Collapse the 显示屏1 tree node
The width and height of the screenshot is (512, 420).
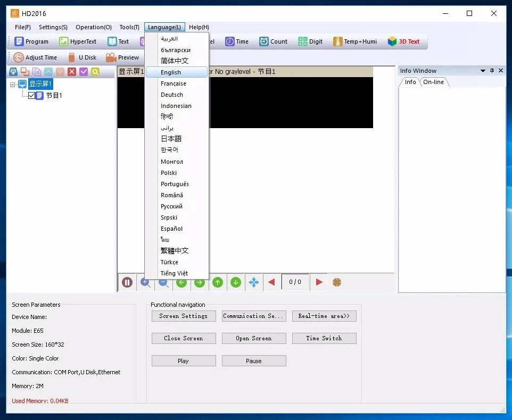pos(12,85)
